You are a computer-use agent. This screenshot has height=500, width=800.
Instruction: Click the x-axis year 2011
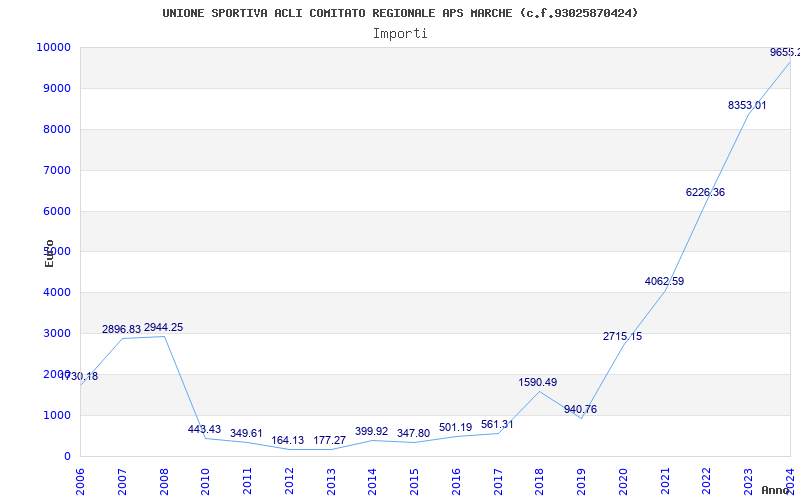tap(247, 482)
